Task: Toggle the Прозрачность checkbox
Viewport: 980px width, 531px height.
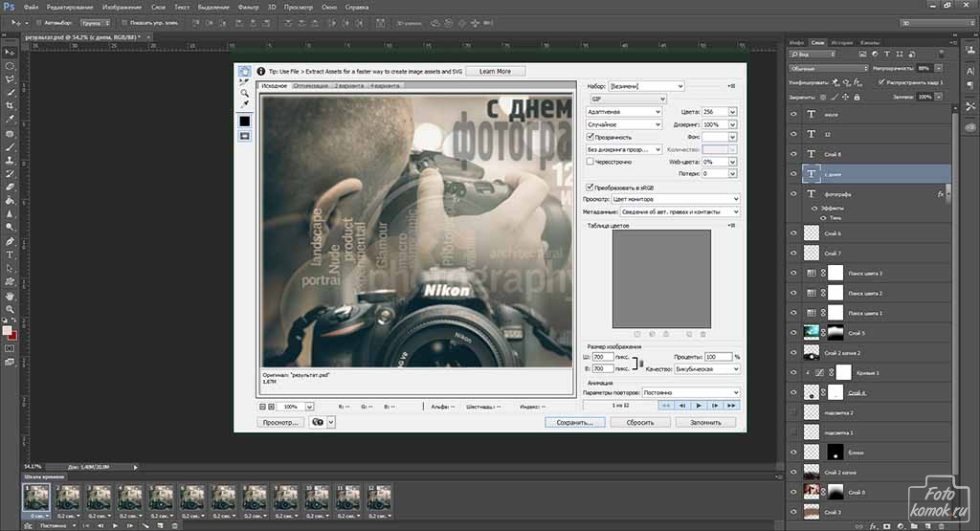Action: [590, 136]
